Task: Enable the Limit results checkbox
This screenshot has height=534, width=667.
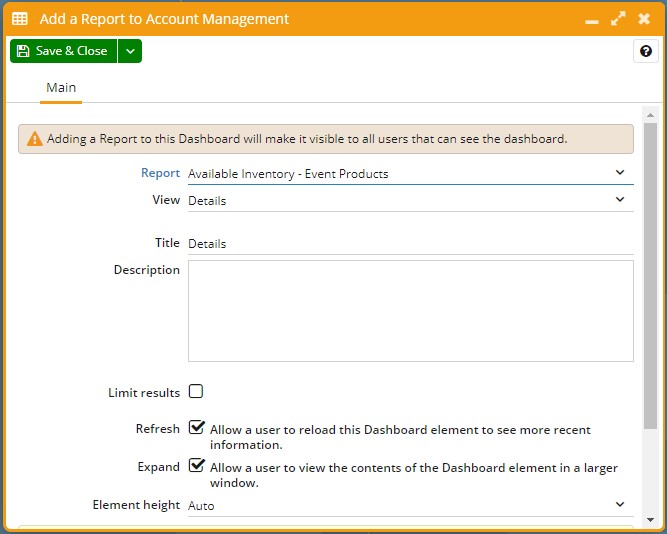Action: point(196,392)
